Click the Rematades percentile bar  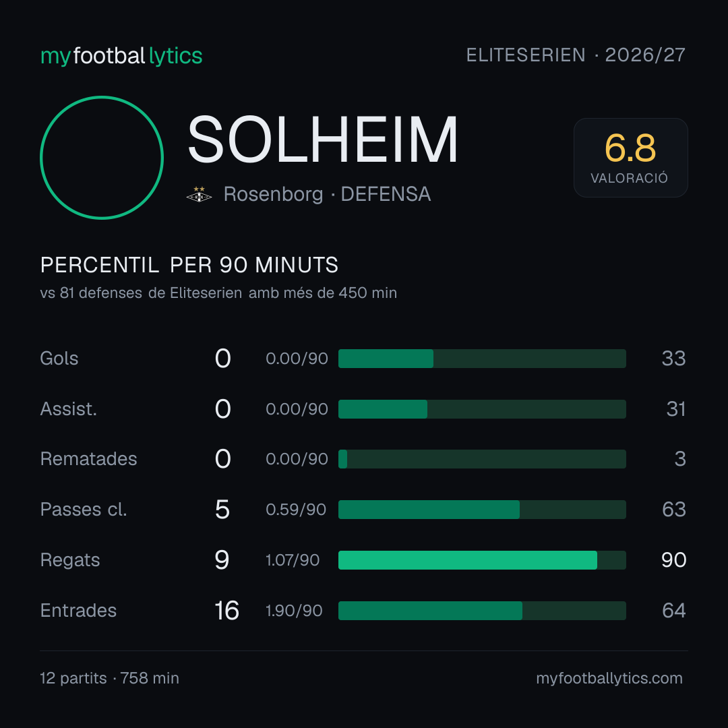point(482,459)
